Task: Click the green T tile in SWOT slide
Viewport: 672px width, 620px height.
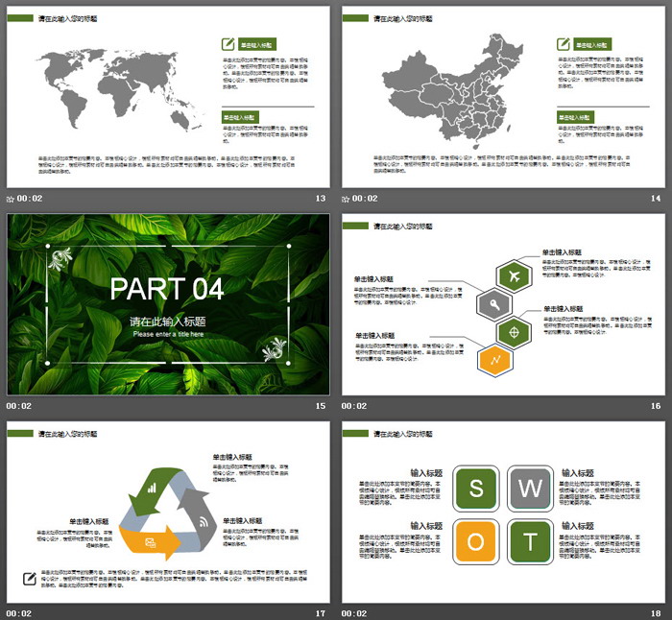Action: (529, 542)
